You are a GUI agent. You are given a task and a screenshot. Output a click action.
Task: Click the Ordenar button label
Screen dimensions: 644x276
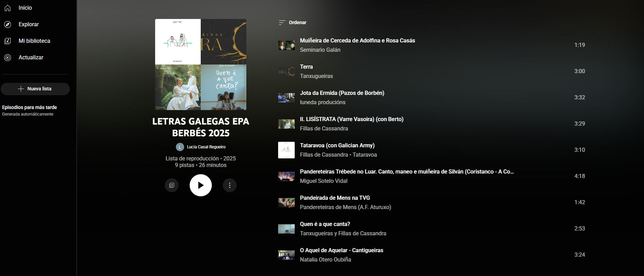pyautogui.click(x=297, y=22)
